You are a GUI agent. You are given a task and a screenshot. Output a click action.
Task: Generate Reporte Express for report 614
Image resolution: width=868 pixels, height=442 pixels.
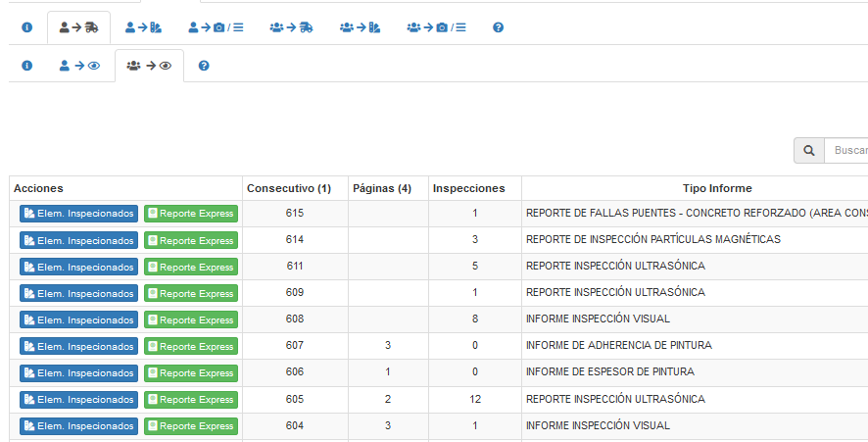(191, 240)
